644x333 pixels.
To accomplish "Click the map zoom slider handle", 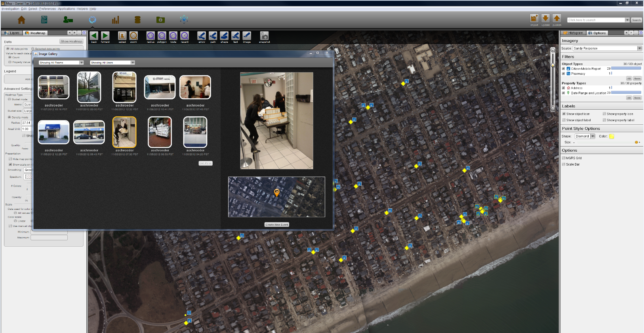I will [553, 65].
